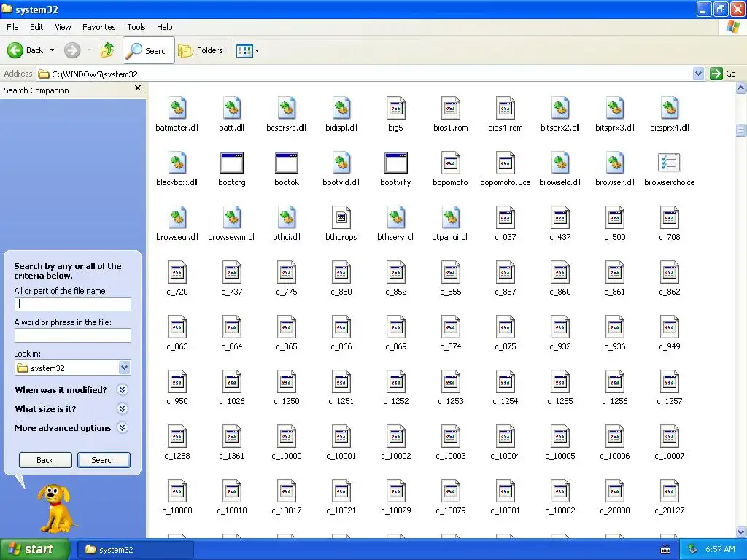Click the Back button in Search Companion

(44, 460)
